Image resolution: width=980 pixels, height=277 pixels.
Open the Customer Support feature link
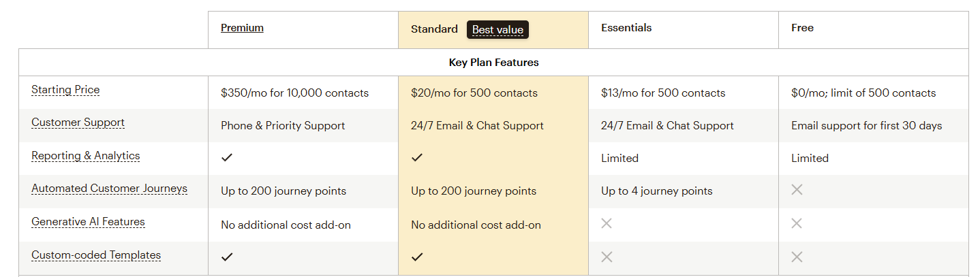click(x=78, y=123)
